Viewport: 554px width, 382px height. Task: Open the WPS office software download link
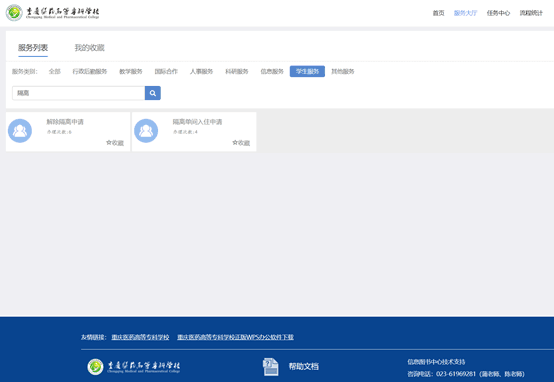coord(235,337)
